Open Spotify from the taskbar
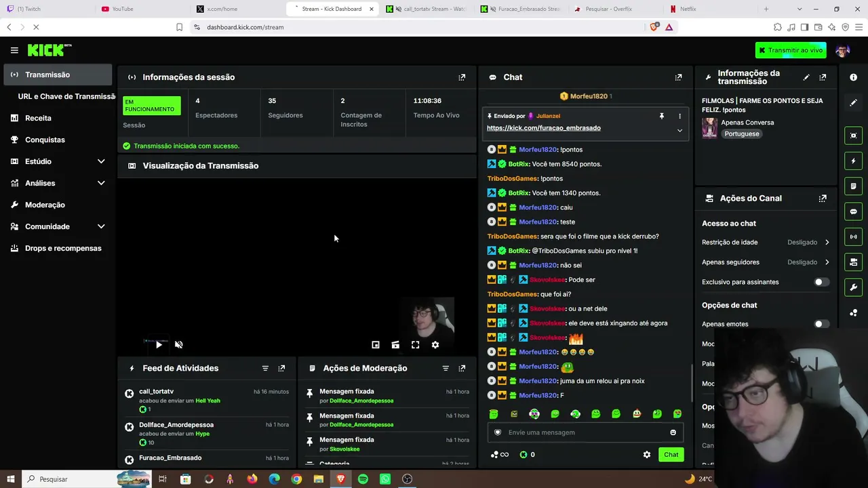Viewport: 868px width, 488px height. (363, 479)
